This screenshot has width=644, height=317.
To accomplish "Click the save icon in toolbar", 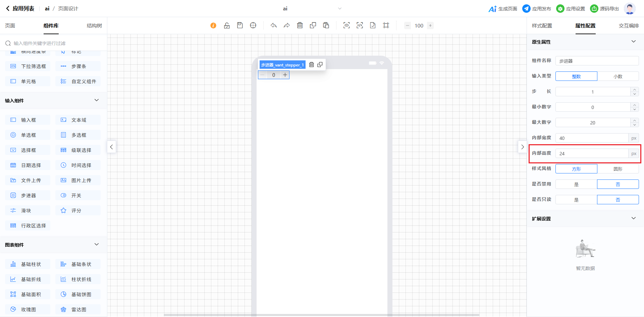I will pyautogui.click(x=240, y=25).
